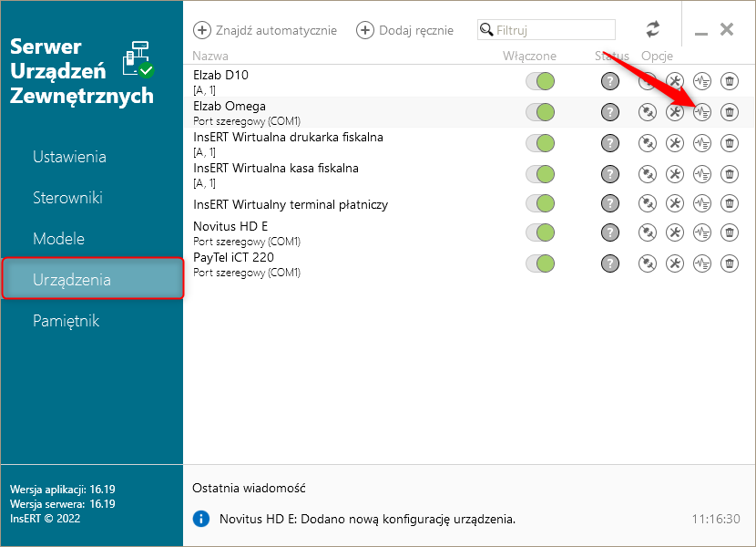The image size is (756, 547).
Task: Open diagnostics pulse icon for Elzab D10
Action: click(x=702, y=81)
